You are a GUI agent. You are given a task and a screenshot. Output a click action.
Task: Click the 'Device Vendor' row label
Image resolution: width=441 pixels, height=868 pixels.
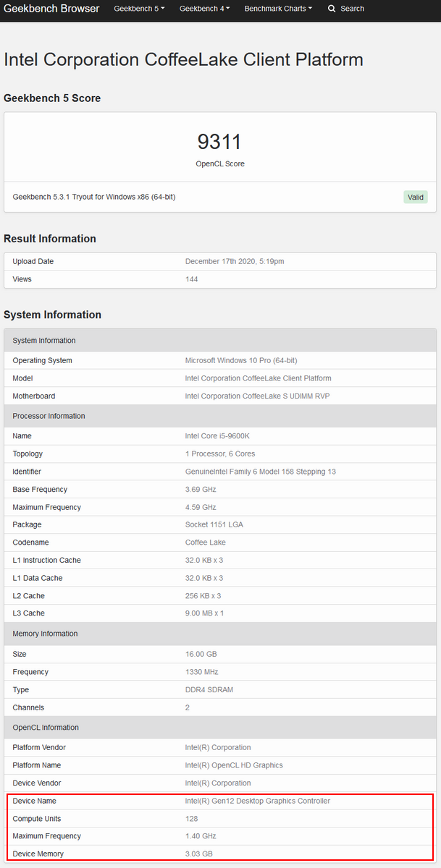point(37,783)
